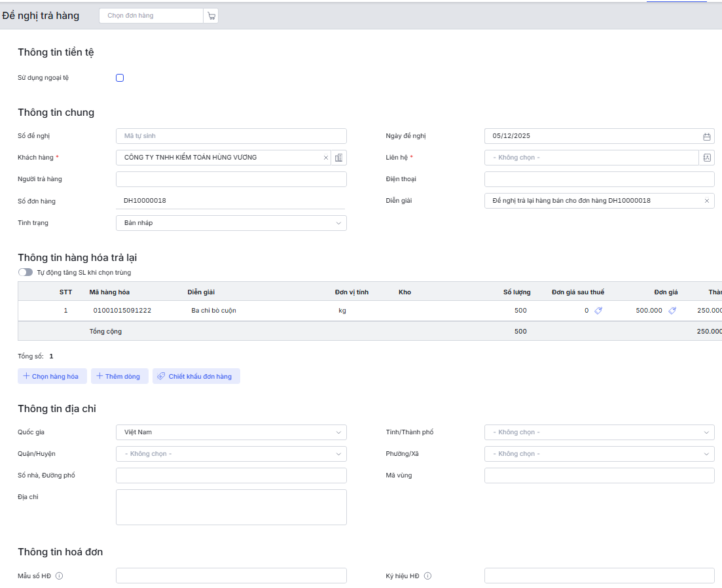
Task: Toggle Tự động tăng SL khi chọn trùng
Action: pos(26,272)
